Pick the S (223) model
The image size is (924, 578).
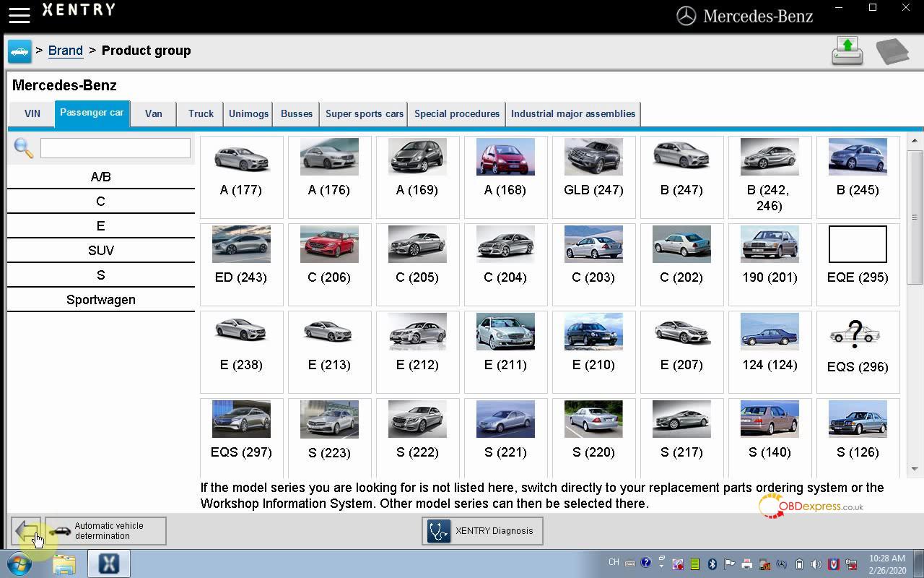(x=329, y=437)
